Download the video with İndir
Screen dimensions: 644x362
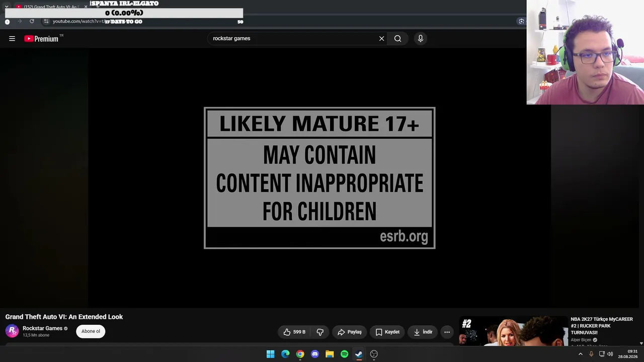[x=423, y=332]
